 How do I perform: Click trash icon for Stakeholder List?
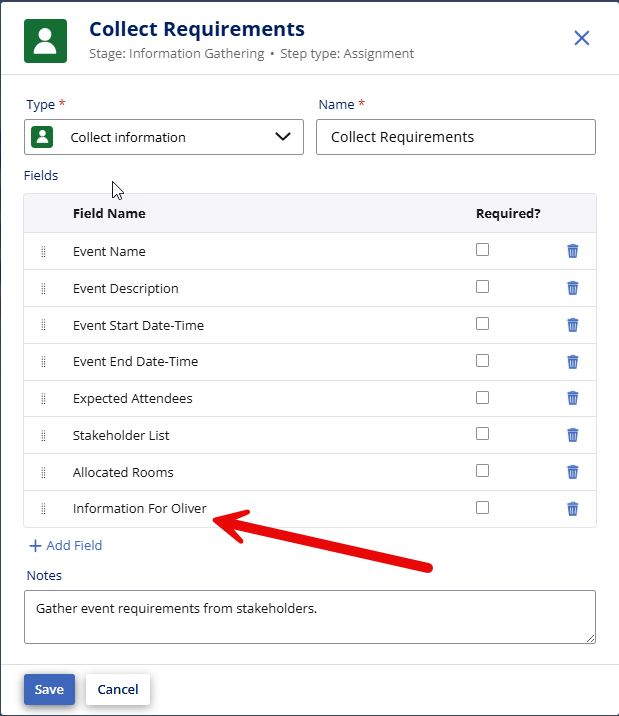(572, 435)
